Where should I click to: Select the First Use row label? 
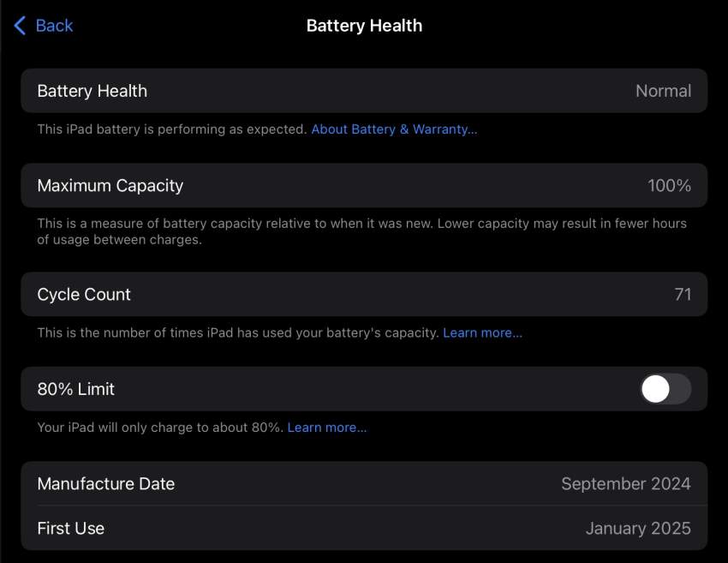coord(71,529)
